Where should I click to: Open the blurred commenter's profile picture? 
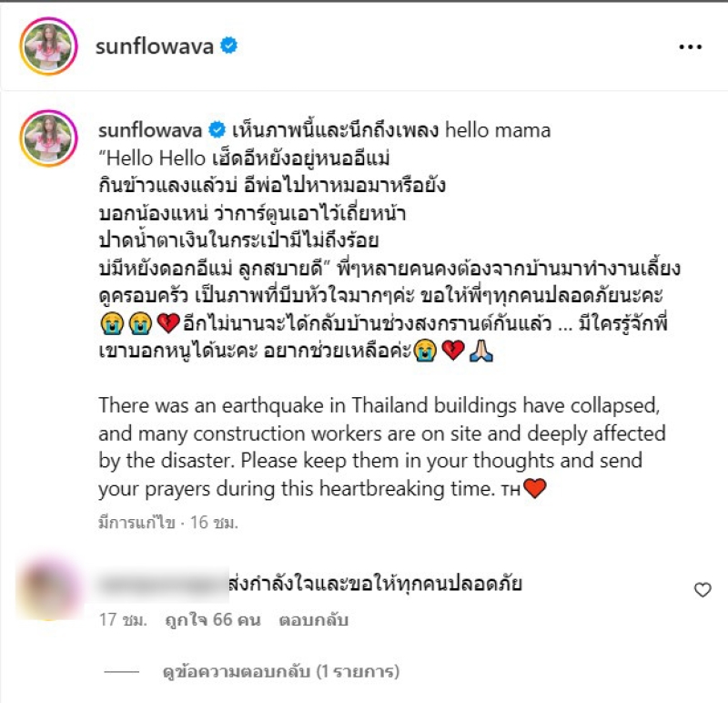click(48, 586)
